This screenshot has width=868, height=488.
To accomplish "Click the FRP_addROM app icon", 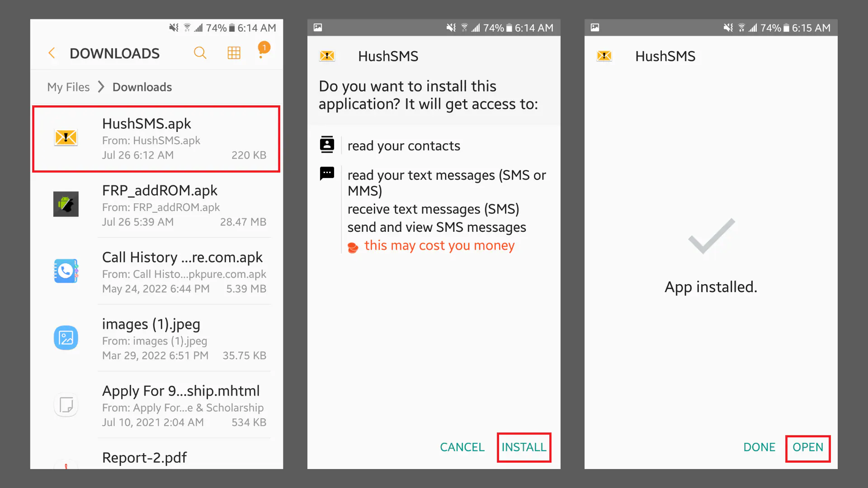I will (66, 204).
